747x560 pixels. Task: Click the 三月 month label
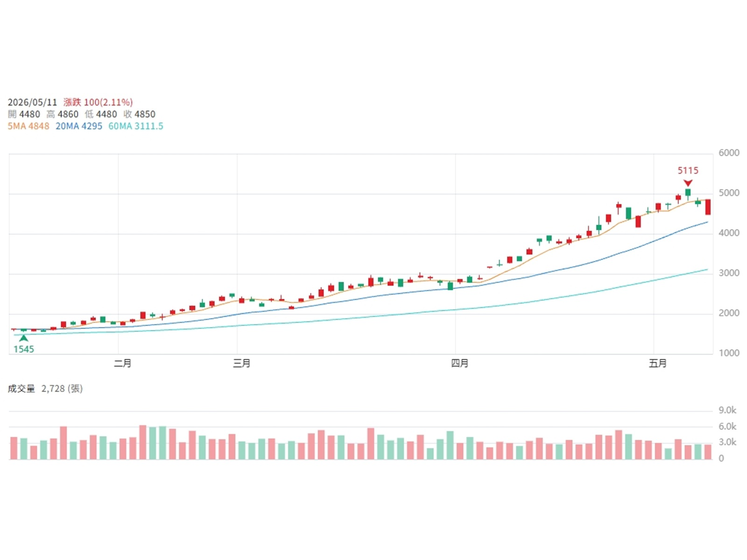(x=242, y=364)
